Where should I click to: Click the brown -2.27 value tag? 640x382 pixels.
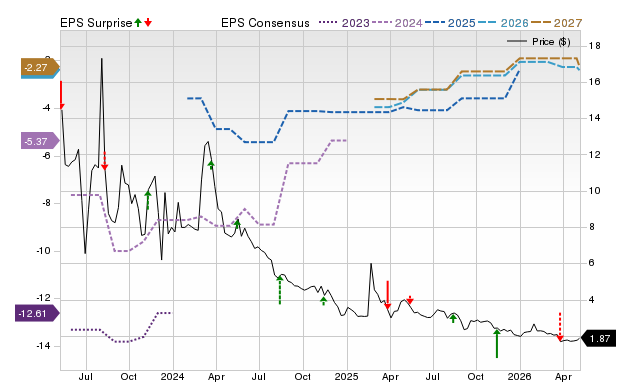point(40,67)
